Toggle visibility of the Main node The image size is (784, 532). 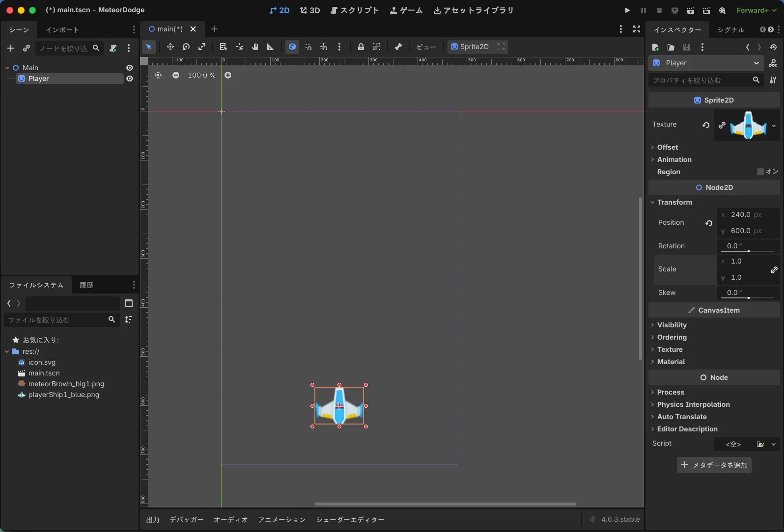coord(130,68)
